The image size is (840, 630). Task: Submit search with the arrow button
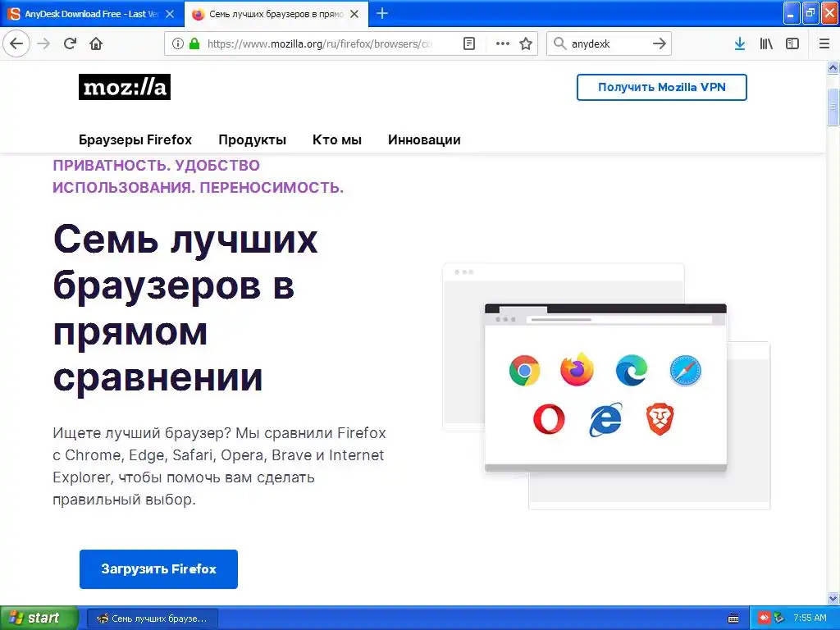click(x=660, y=43)
